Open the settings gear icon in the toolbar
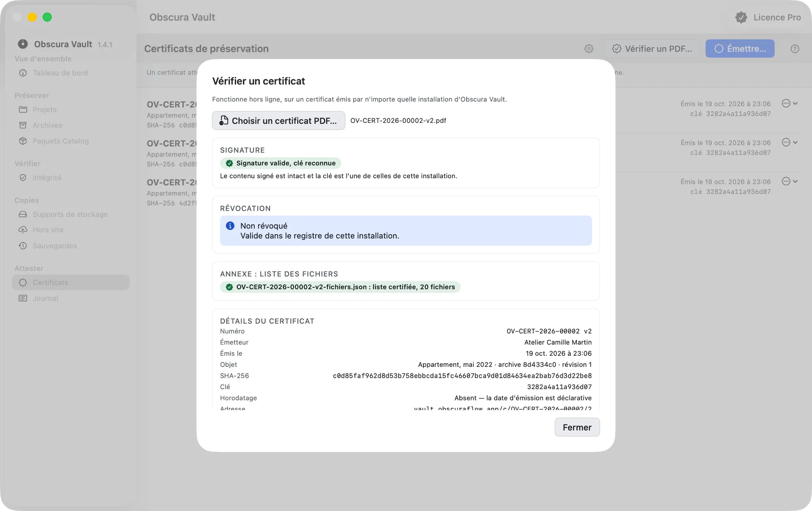812x511 pixels. [589, 49]
